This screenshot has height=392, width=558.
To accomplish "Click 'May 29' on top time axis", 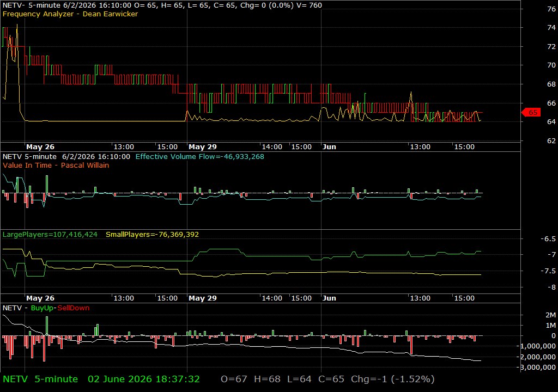I will click(x=203, y=147).
